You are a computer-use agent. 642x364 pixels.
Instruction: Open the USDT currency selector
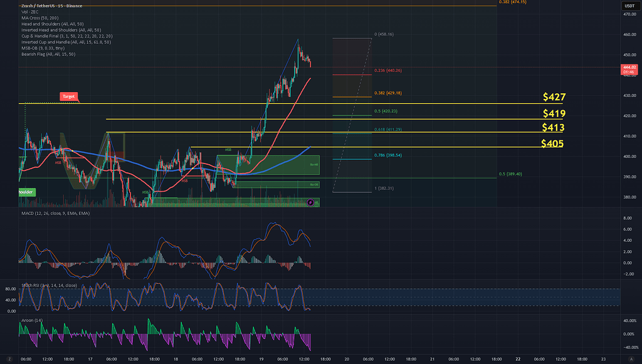[x=629, y=6]
